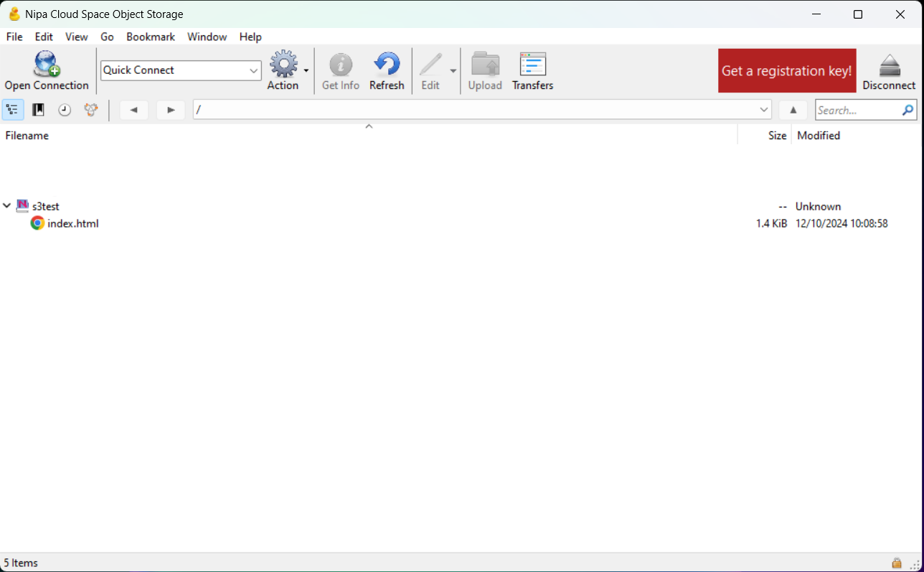Click the s3test bucket icon
924x572 pixels.
click(x=22, y=206)
